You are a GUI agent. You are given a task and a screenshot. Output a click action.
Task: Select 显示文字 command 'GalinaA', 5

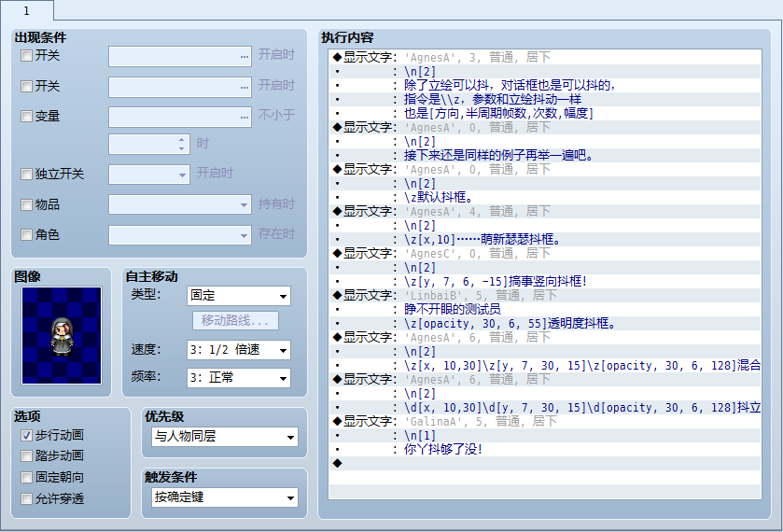(x=545, y=421)
